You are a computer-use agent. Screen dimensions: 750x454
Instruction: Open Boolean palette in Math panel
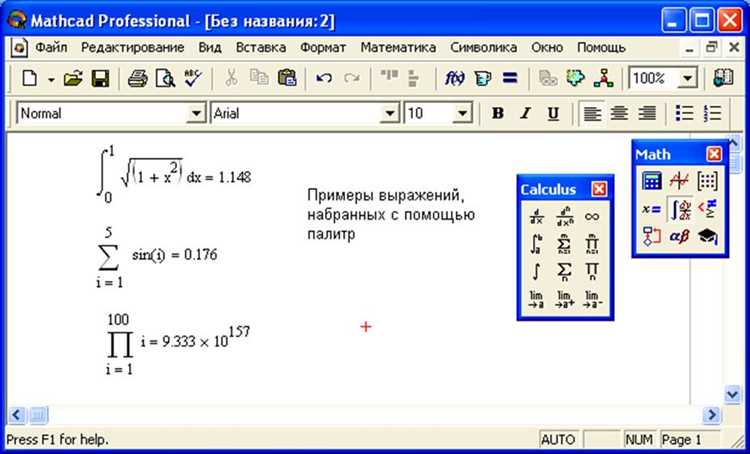click(707, 209)
